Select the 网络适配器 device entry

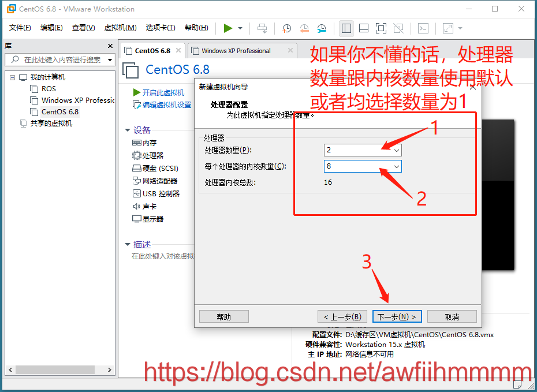click(155, 181)
